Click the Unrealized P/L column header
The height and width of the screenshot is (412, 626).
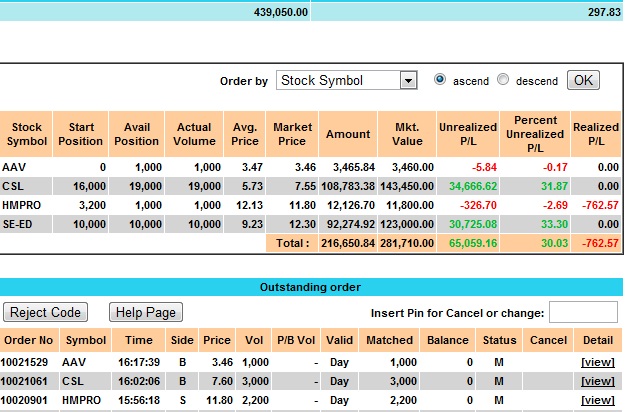tap(467, 134)
